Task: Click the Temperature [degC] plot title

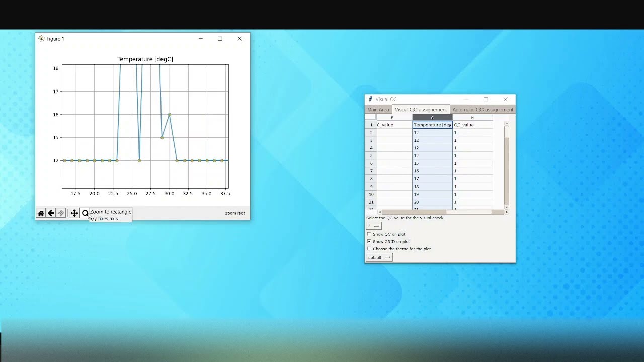Action: (145, 59)
